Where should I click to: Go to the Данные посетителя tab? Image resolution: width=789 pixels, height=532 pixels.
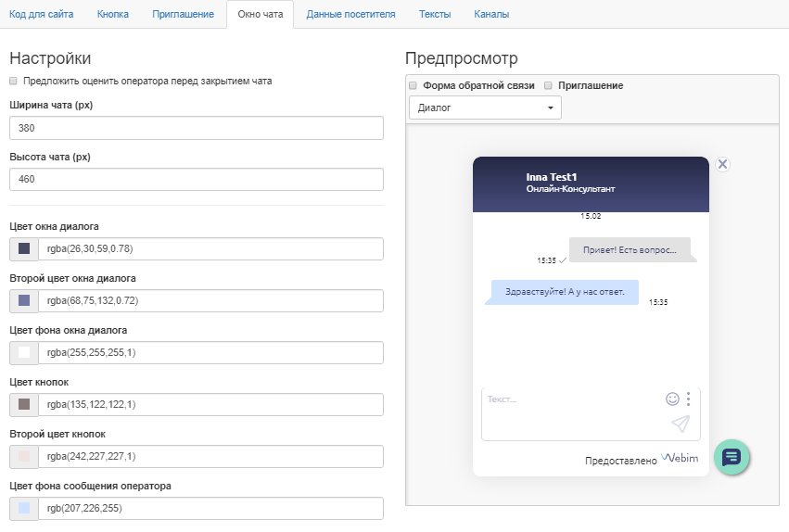click(350, 15)
